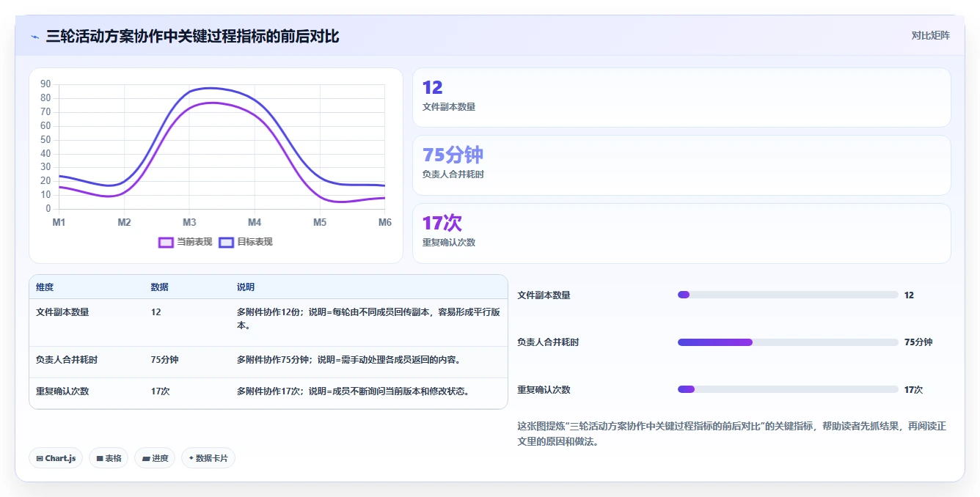Toggle the 目标表现 legend swatch
Viewport: 980px width, 497px height.
point(226,242)
